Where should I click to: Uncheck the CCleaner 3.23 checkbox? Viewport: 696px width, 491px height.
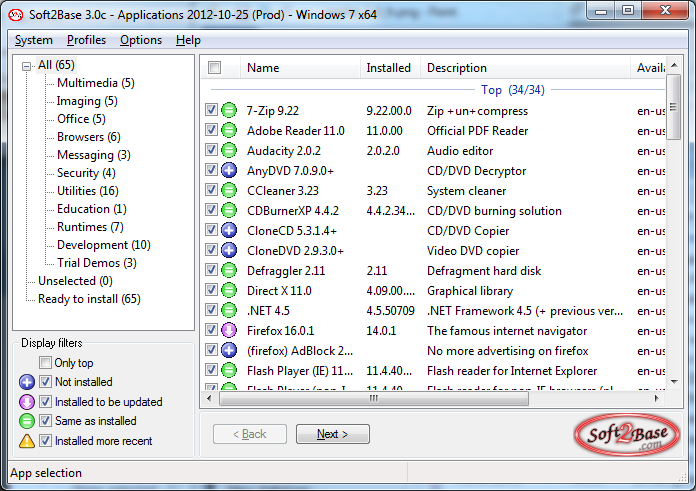211,190
